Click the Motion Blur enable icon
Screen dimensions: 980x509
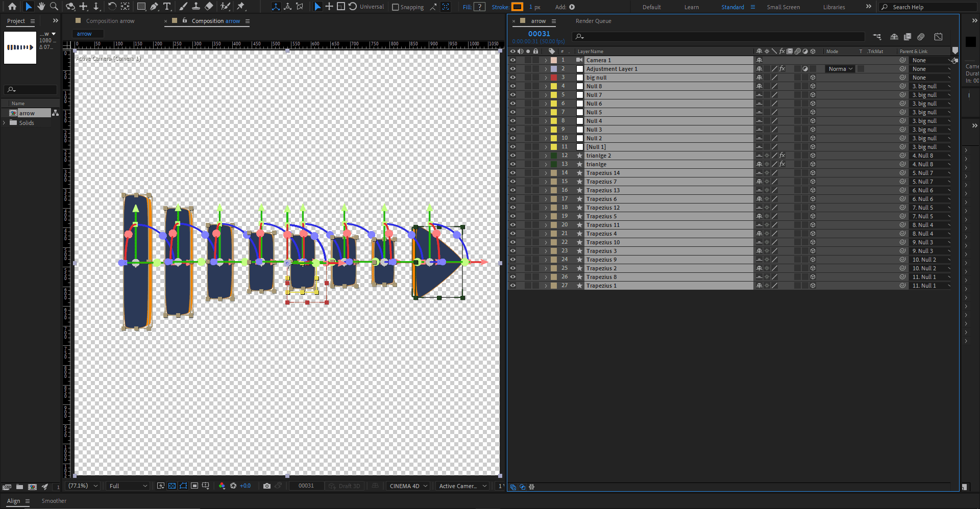click(x=921, y=37)
